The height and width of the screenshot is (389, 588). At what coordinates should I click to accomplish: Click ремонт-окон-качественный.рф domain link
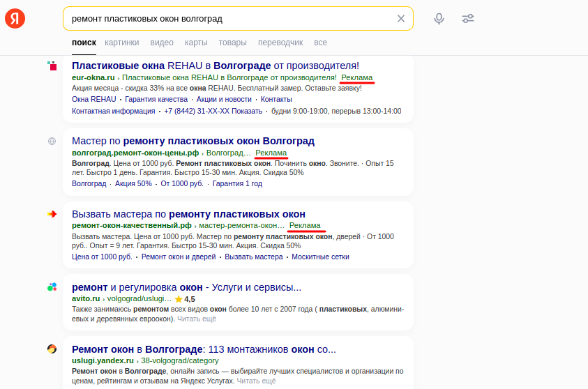132,226
